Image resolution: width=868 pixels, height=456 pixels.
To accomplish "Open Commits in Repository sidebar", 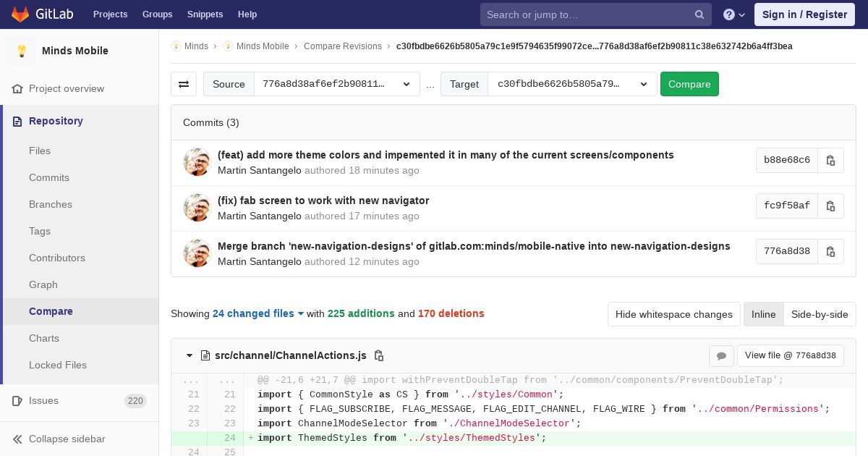I will (49, 177).
